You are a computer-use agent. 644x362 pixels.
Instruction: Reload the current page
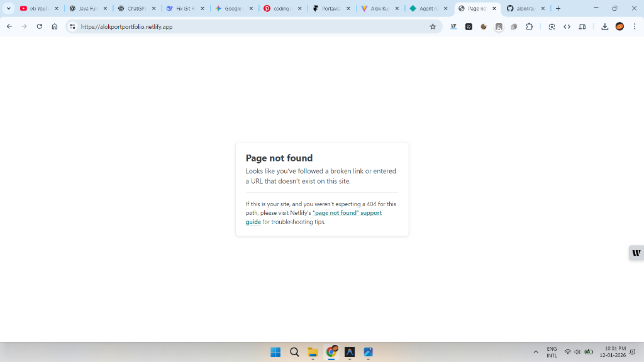click(x=40, y=26)
